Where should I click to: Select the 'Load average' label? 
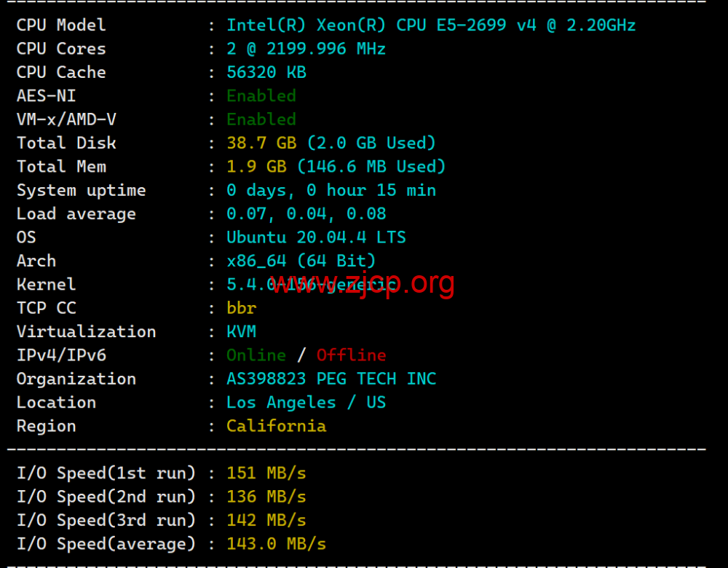click(x=76, y=214)
